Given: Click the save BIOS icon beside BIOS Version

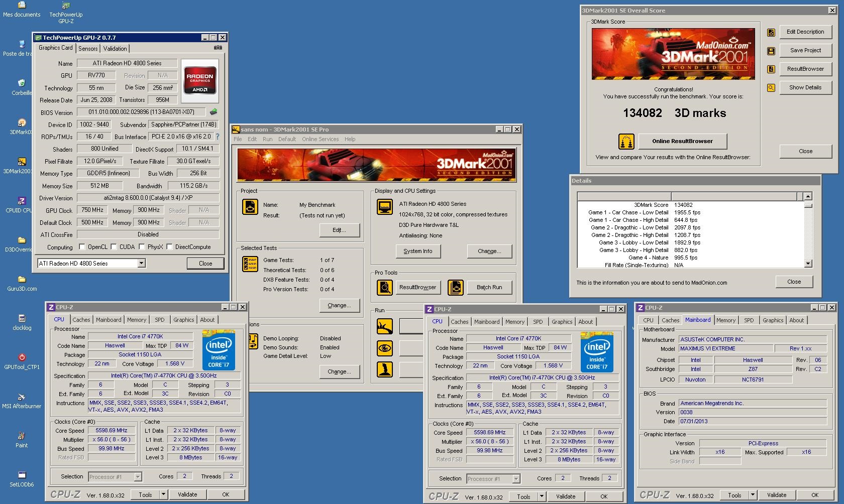Looking at the screenshot, I should click(214, 111).
